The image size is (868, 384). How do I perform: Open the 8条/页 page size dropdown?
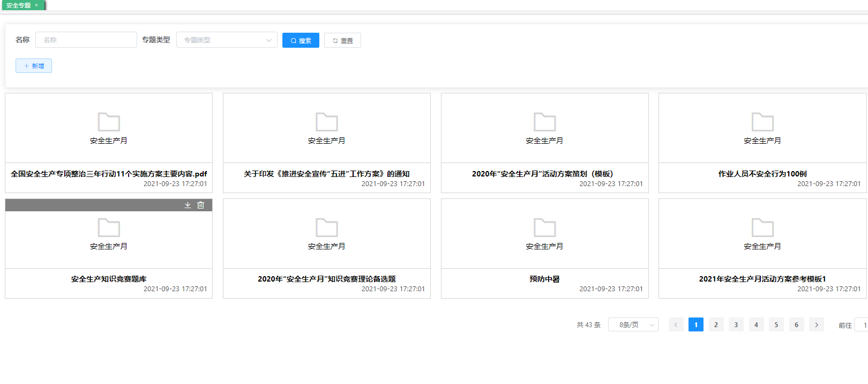(633, 324)
